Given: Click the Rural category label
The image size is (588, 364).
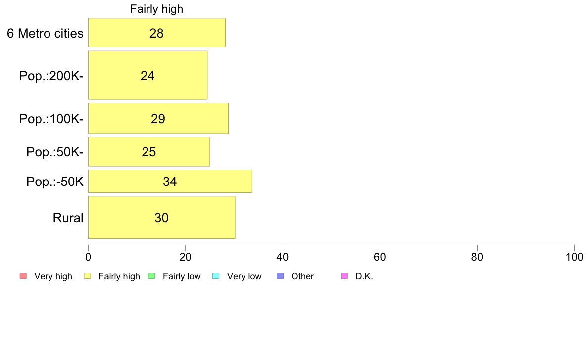Looking at the screenshot, I should 68,218.
